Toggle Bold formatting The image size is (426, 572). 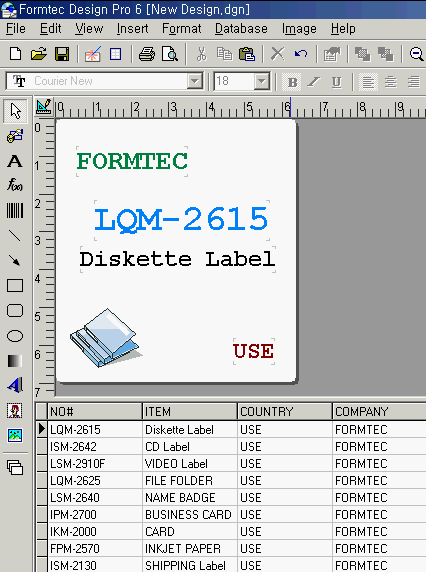(292, 82)
